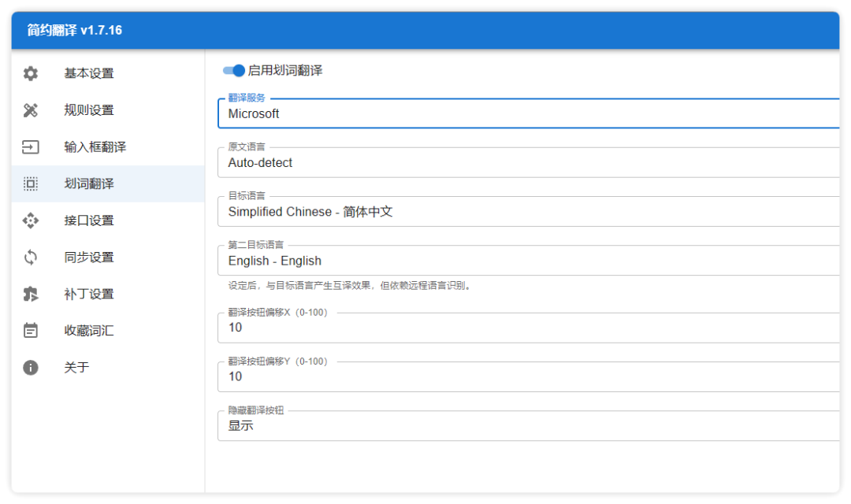
Task: Click the 翻译按钮偏移X input field
Action: click(x=529, y=328)
